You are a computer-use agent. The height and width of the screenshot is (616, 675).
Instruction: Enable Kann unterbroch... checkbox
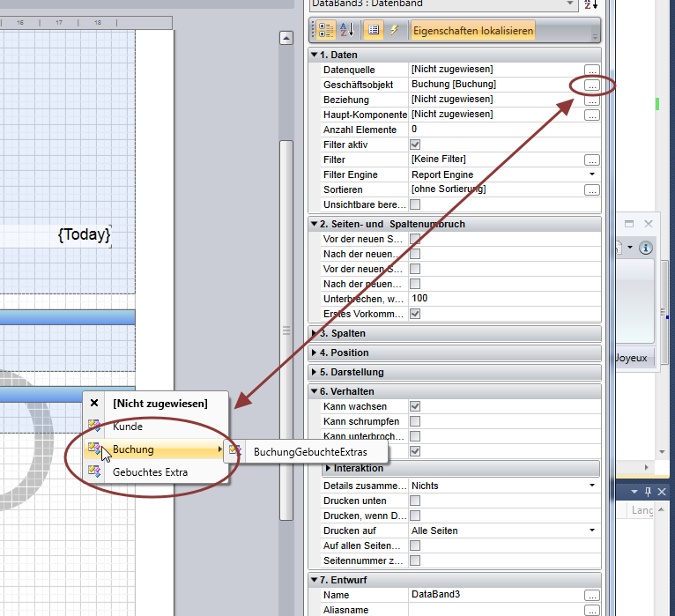[x=415, y=436]
